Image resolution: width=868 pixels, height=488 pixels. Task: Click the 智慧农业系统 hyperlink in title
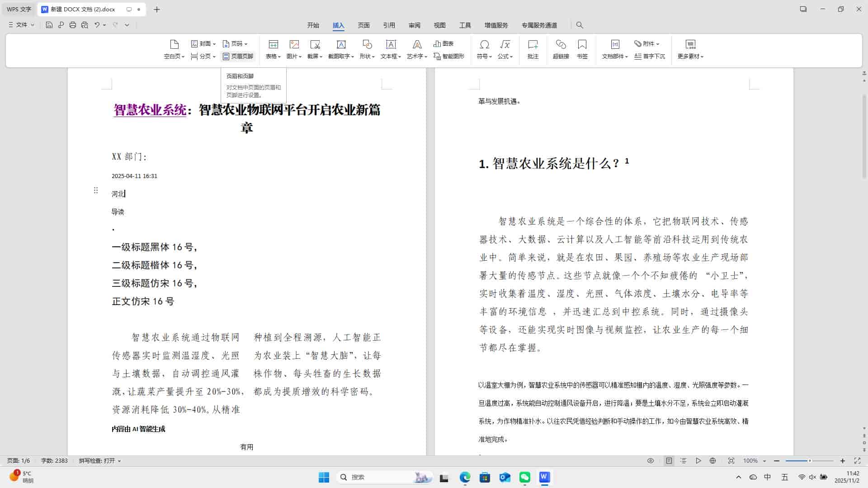150,110
